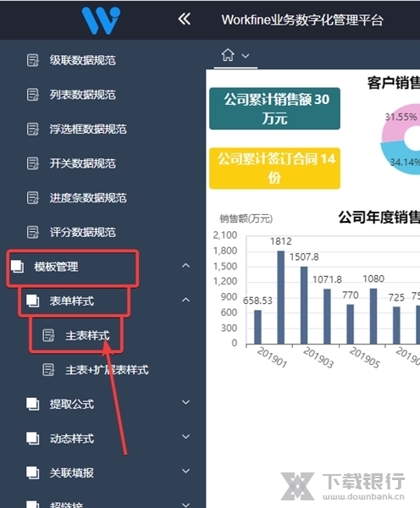Click the bar labeled 1071.8
The height and width of the screenshot is (508, 420).
point(327,316)
